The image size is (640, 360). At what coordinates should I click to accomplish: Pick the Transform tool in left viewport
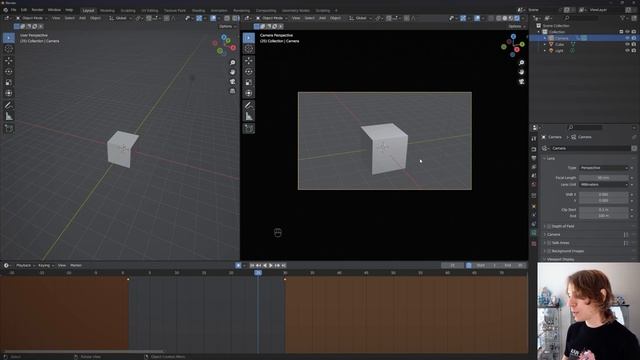9,93
